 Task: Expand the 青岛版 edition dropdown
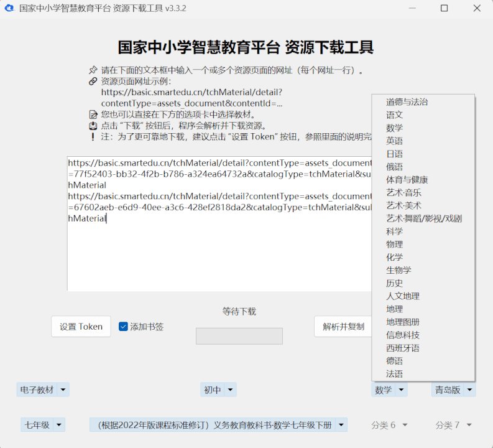[454, 390]
